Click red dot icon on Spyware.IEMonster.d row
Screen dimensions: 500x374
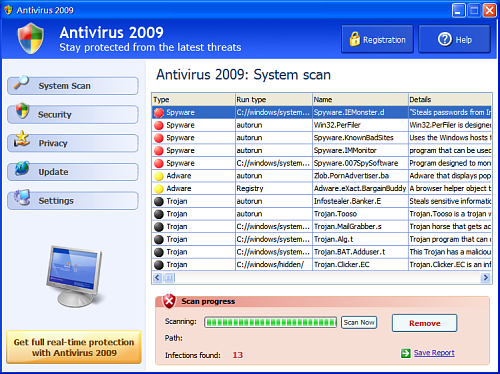pos(159,113)
